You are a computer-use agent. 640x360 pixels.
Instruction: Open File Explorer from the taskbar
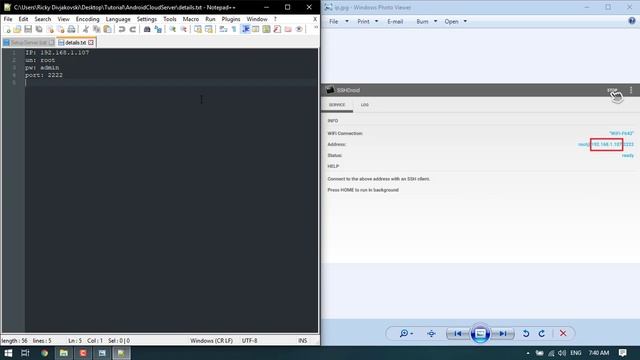tap(64, 353)
